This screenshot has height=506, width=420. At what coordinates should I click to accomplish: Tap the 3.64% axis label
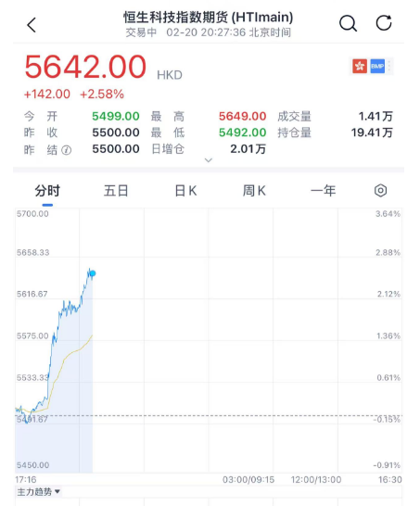pyautogui.click(x=388, y=214)
